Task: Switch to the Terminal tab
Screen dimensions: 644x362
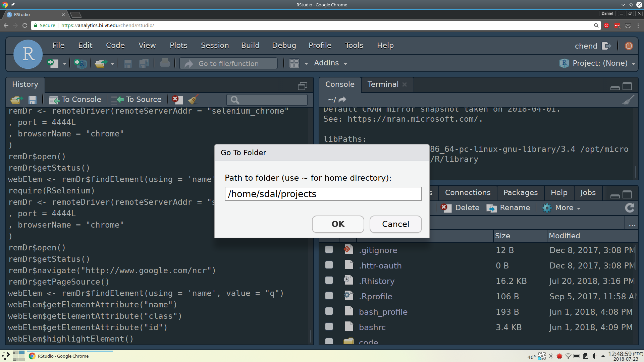Action: point(383,84)
